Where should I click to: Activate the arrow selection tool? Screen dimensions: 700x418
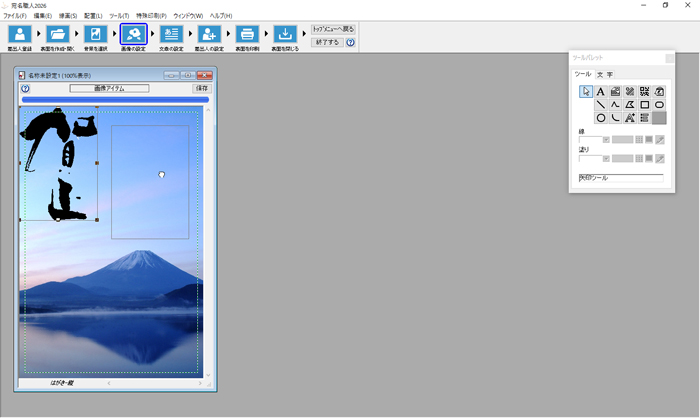coord(587,92)
